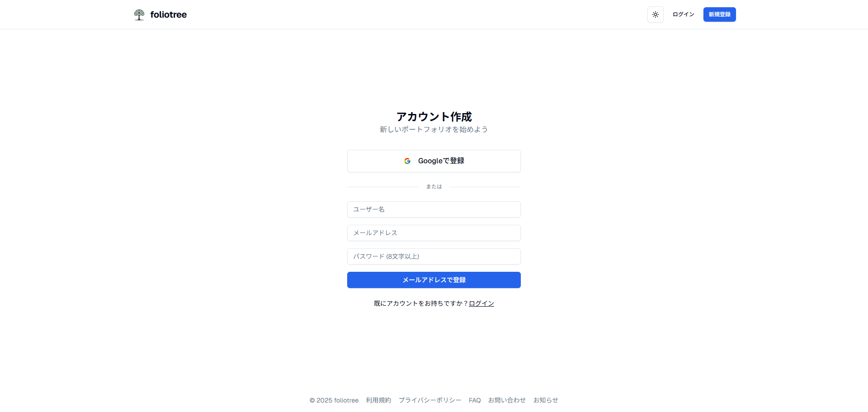Click the 新しいポートフォリオを始めよう subtitle
868x412 pixels.
click(434, 129)
